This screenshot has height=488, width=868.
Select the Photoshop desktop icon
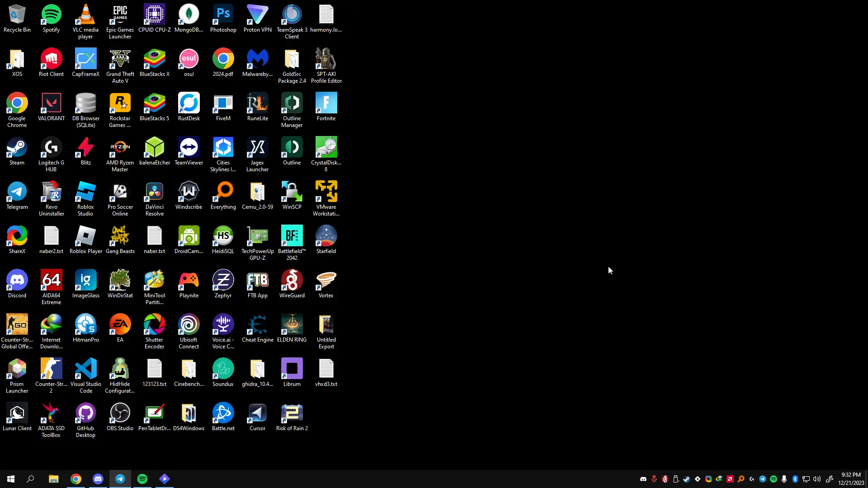[223, 19]
